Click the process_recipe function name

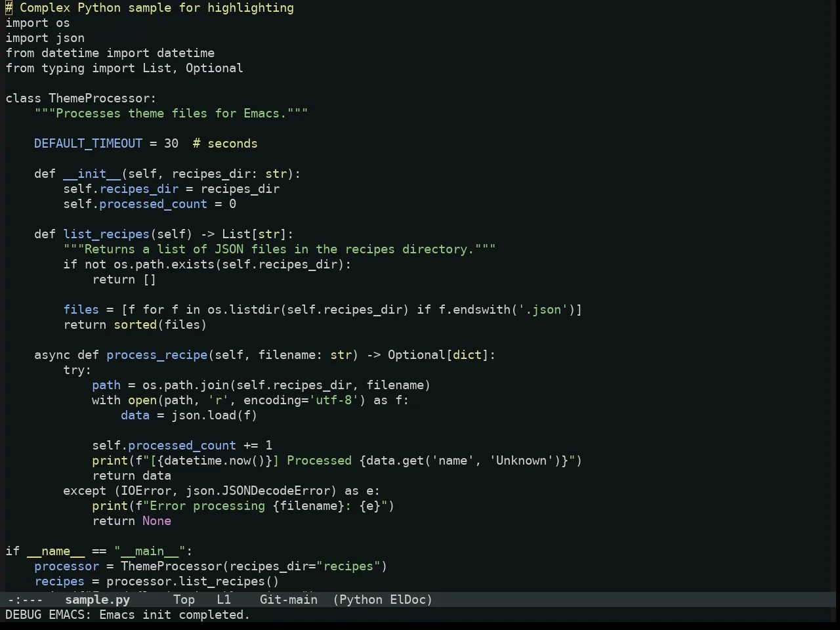click(157, 355)
